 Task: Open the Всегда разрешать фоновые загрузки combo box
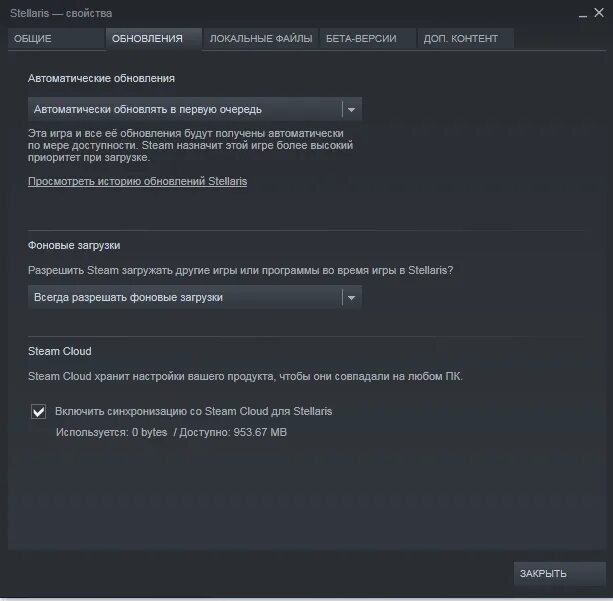click(x=195, y=297)
